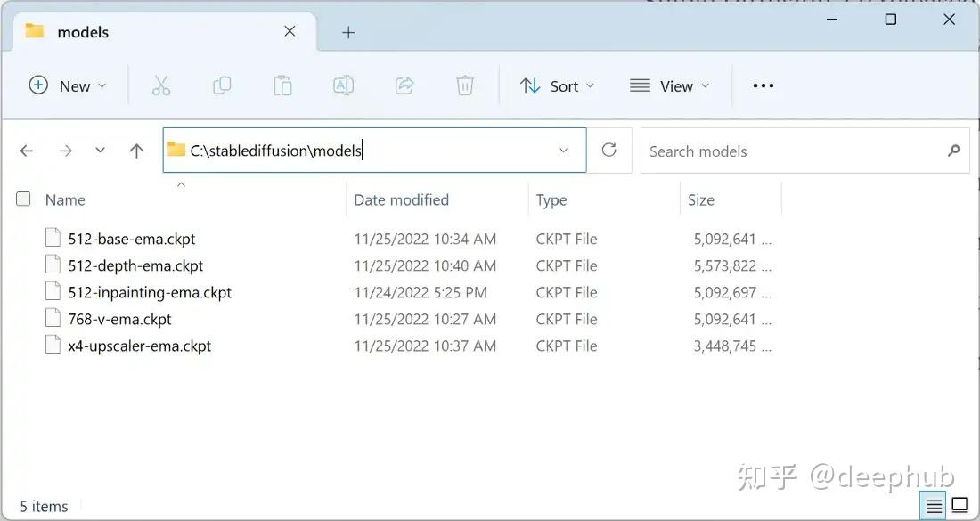Screen dimensions: 980x521
Task: Sort by Date modified column header
Action: pos(401,199)
